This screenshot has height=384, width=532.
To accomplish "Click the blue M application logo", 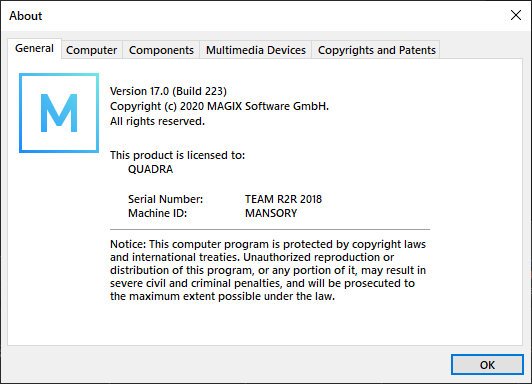I will (59, 113).
